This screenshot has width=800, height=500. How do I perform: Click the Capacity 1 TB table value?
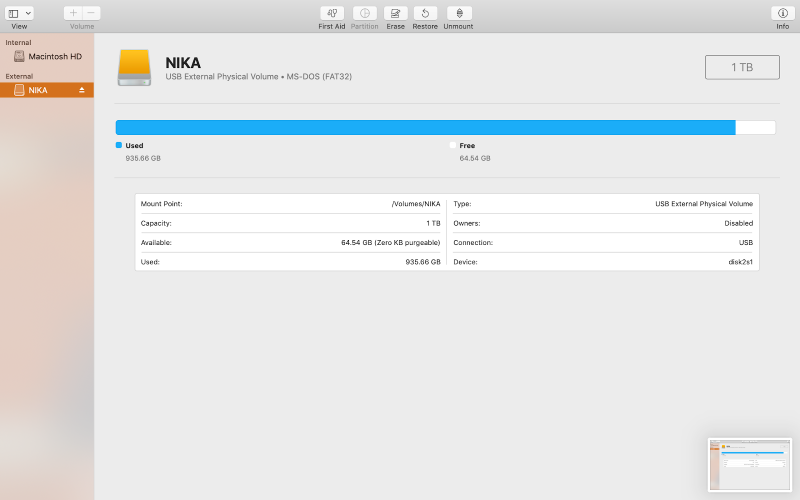[x=433, y=223]
